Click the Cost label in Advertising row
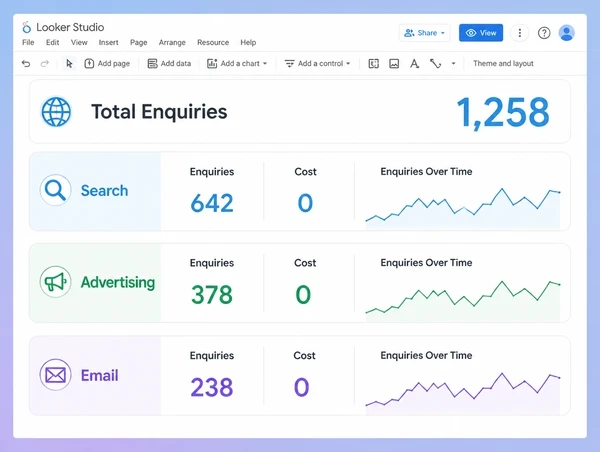Screen dimensions: 600x452 click(x=305, y=263)
